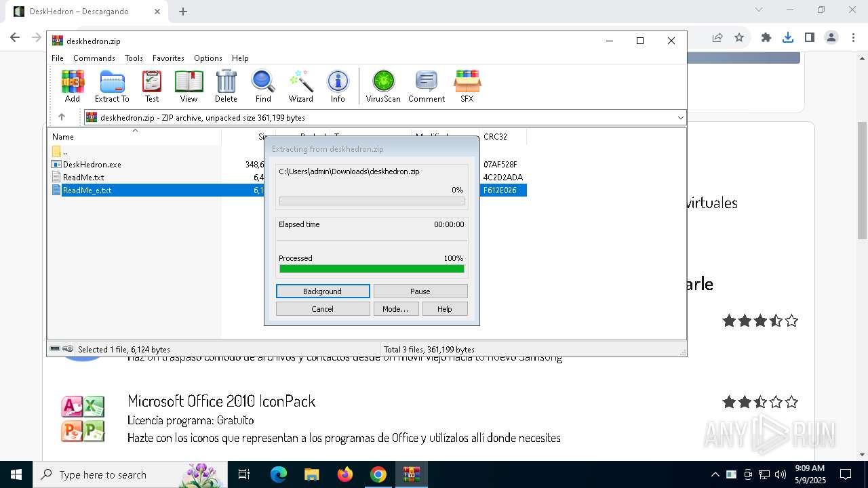Click CRC value 4C2D2ADA

[x=502, y=178]
